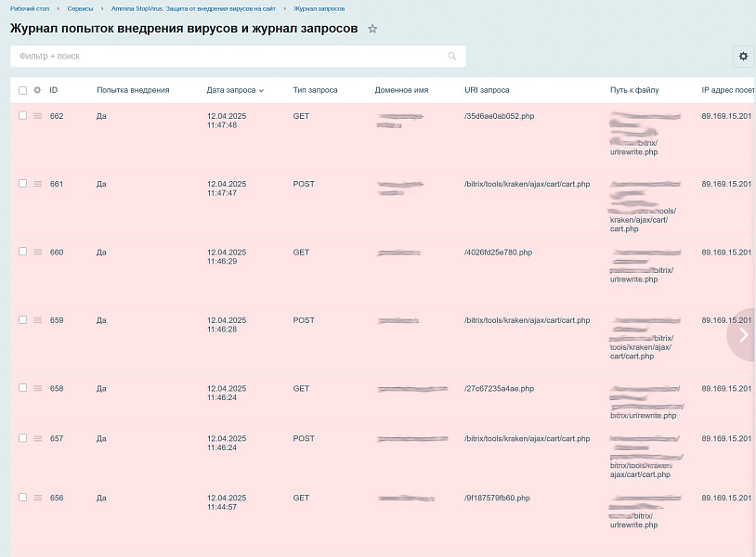Open the row action menu for record 662
This screenshot has height=557, width=756.
pos(36,116)
